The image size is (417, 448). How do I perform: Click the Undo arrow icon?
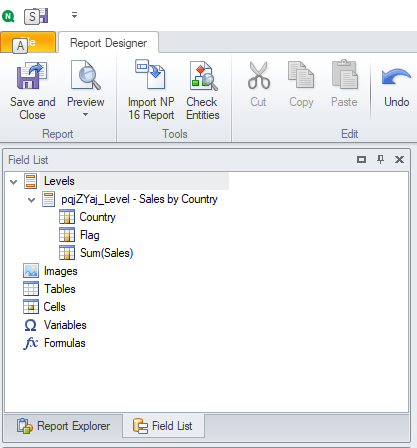click(x=396, y=77)
